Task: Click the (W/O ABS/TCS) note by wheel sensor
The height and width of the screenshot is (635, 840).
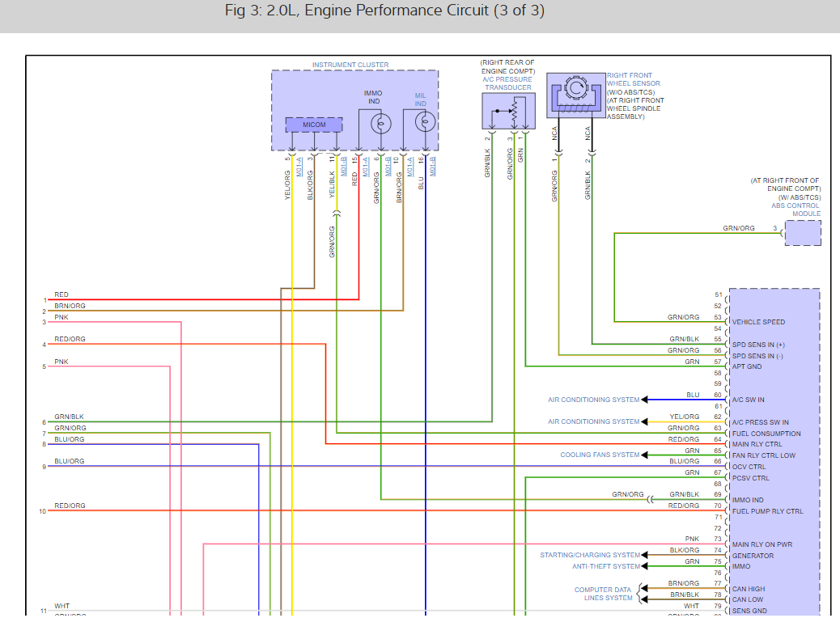Action: pos(630,92)
